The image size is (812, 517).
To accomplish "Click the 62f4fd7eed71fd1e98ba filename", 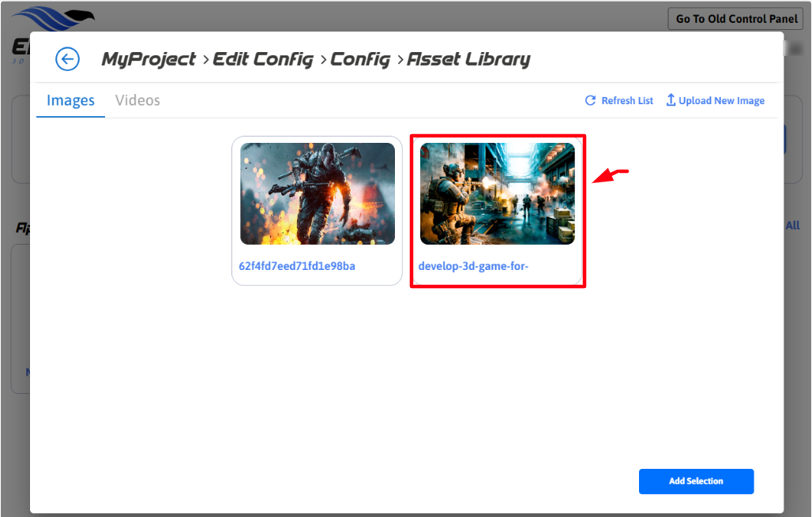I will coord(297,266).
